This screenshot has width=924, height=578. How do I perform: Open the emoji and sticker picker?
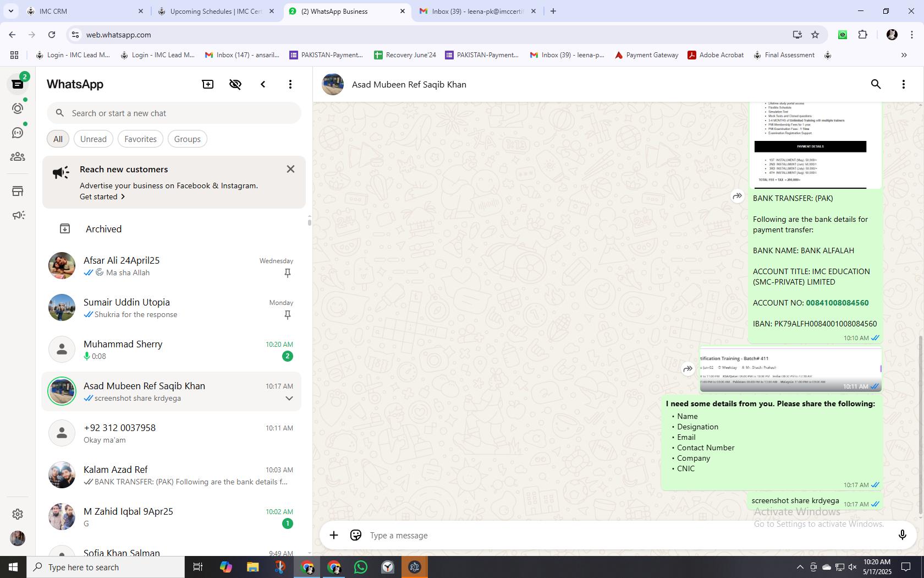356,535
